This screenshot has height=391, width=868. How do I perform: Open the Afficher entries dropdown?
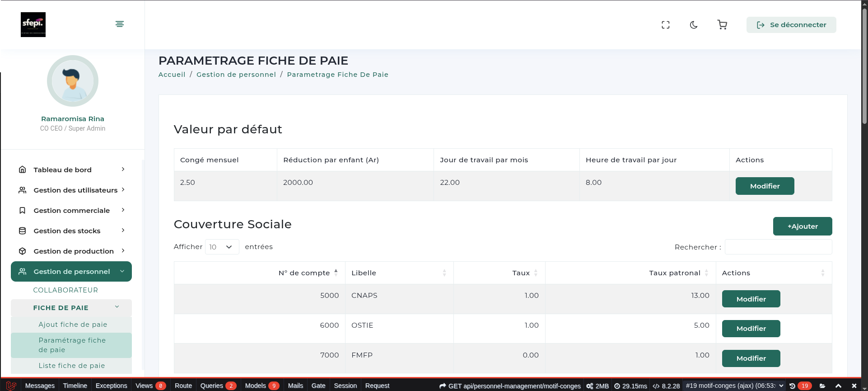222,247
